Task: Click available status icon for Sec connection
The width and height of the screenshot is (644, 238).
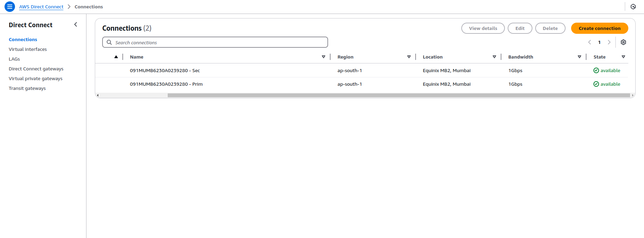Action: coord(596,70)
